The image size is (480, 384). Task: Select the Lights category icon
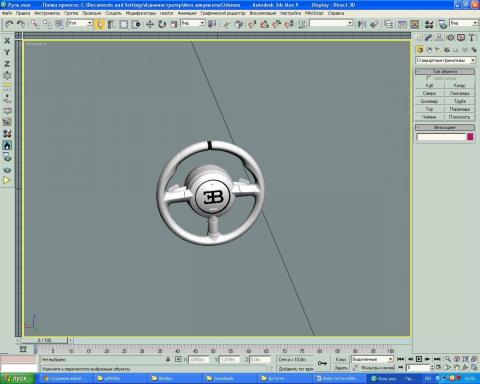(x=438, y=50)
